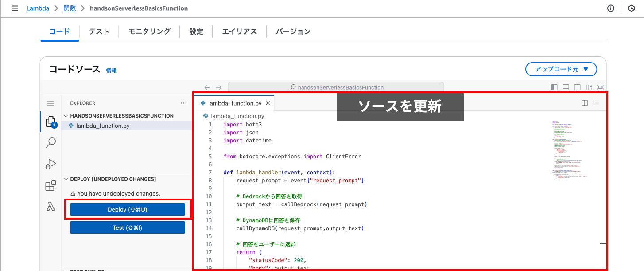The width and height of the screenshot is (644, 271).
Task: Switch to the 設定 tab
Action: click(196, 31)
